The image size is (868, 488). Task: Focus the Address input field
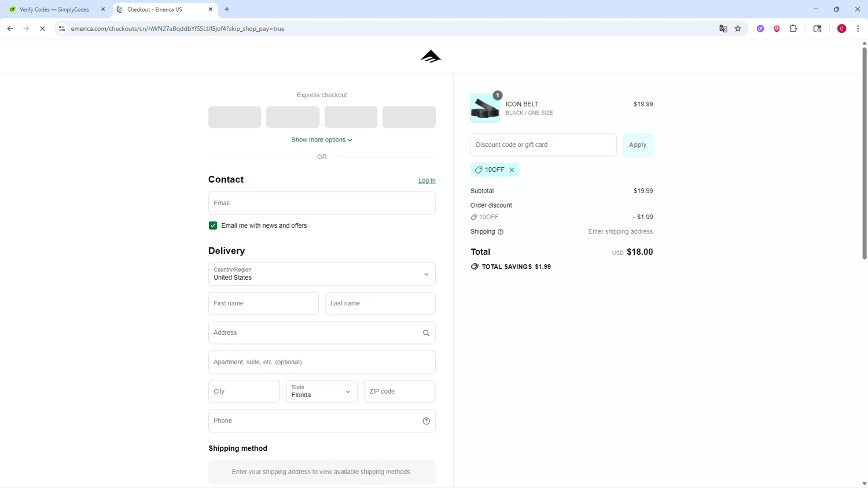click(322, 333)
